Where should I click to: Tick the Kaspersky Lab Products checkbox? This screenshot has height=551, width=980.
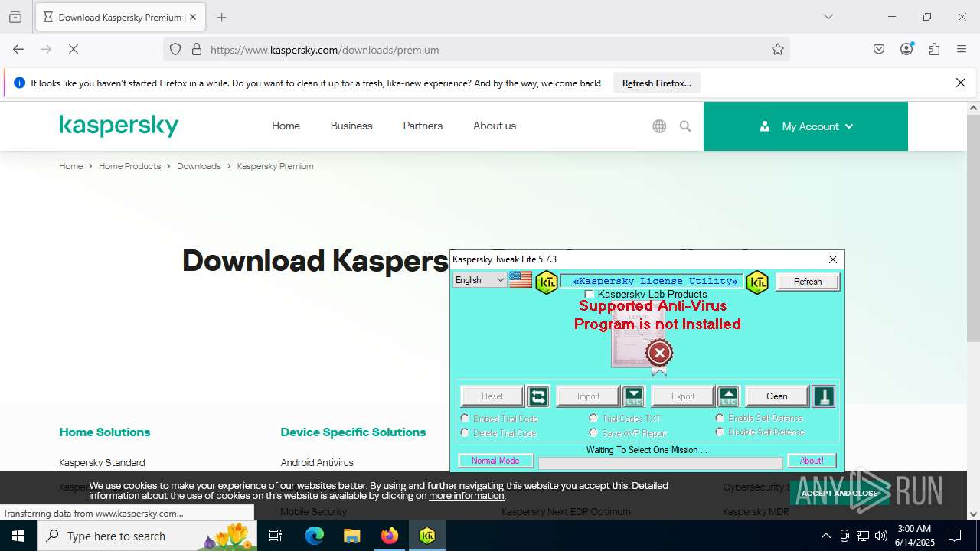coord(589,294)
